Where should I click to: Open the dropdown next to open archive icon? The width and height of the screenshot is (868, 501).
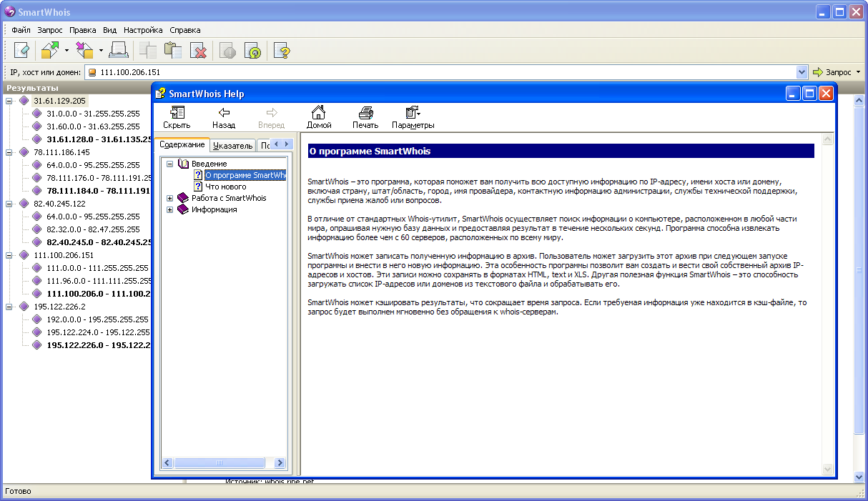pyautogui.click(x=66, y=50)
